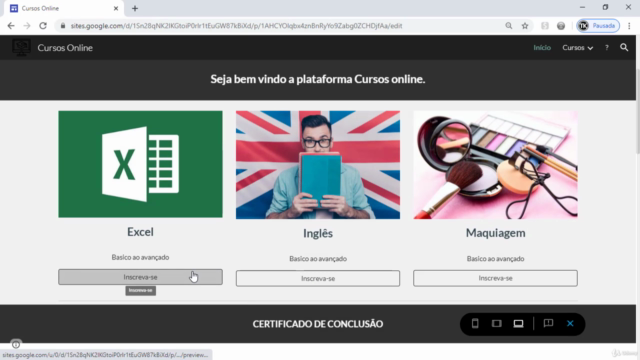Switch preview to phone view

click(x=475, y=324)
